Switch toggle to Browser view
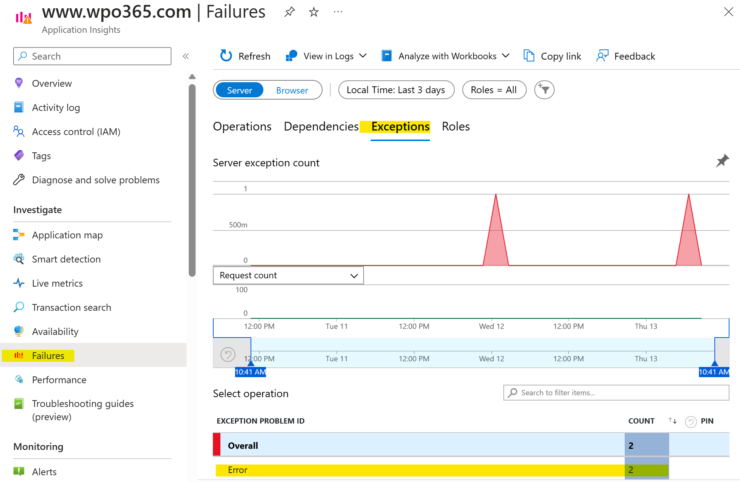 [292, 90]
